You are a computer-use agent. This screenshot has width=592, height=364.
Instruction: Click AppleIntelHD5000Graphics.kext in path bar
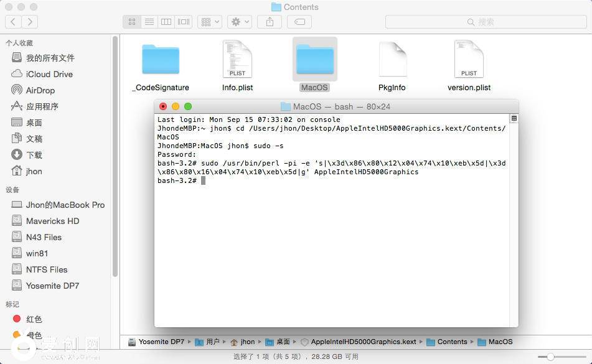tap(364, 342)
